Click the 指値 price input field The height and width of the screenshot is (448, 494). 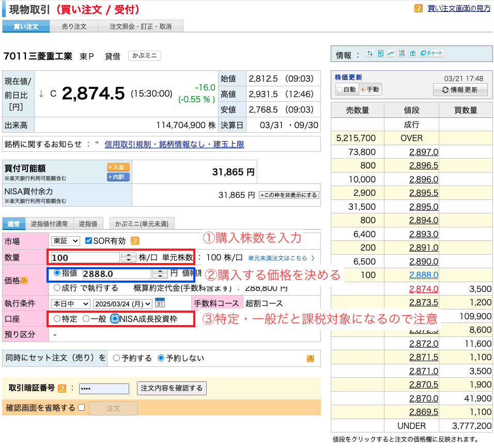tap(117, 274)
